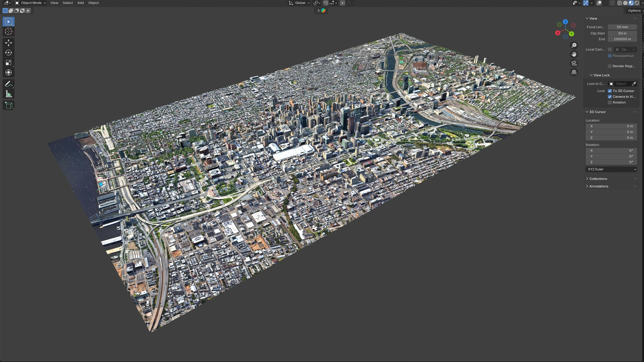Switch to rendered viewport shading

pos(637,3)
